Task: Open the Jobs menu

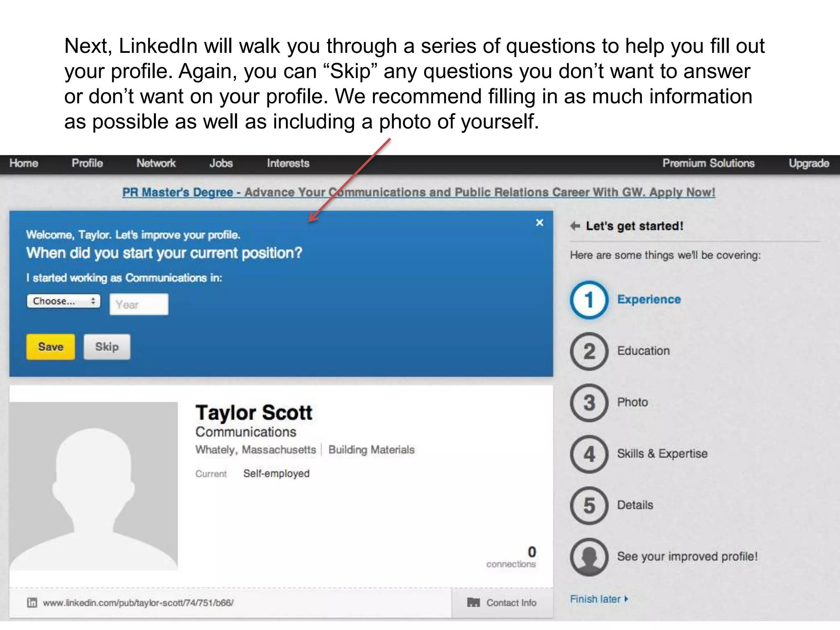Action: click(x=221, y=163)
